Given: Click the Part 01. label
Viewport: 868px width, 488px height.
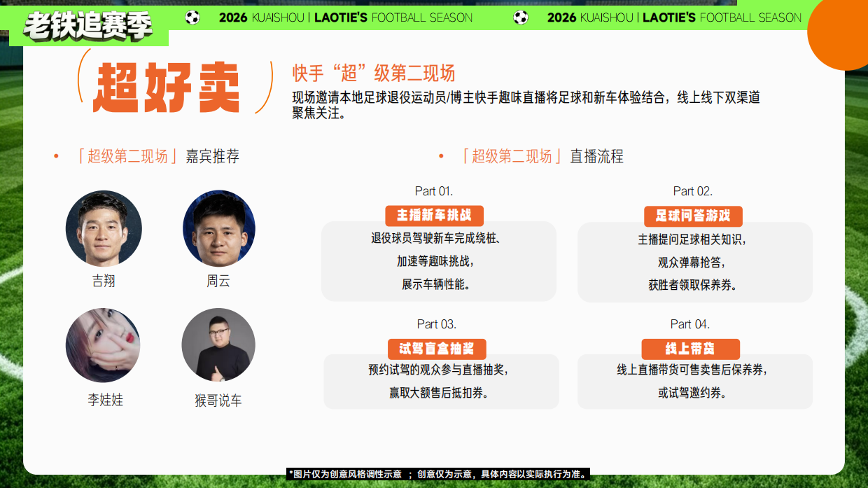Looking at the screenshot, I should coord(434,191).
